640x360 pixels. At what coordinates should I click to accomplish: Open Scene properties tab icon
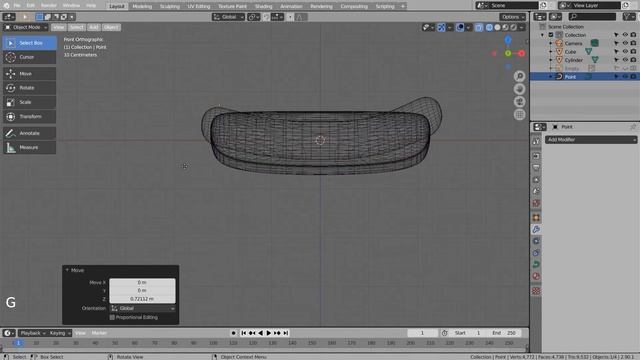click(536, 191)
